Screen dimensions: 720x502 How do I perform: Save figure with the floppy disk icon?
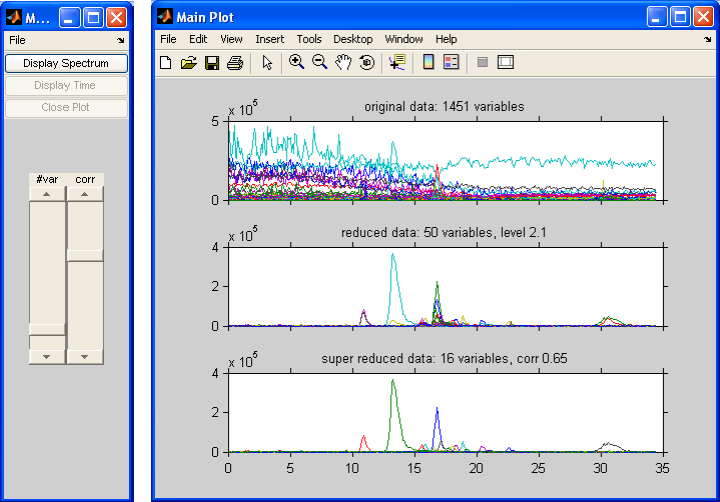pyautogui.click(x=212, y=62)
